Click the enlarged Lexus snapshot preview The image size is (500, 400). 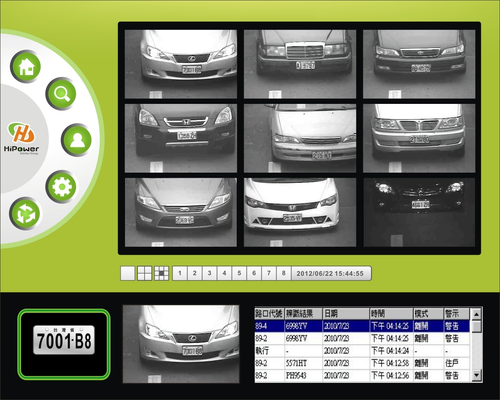click(x=181, y=344)
